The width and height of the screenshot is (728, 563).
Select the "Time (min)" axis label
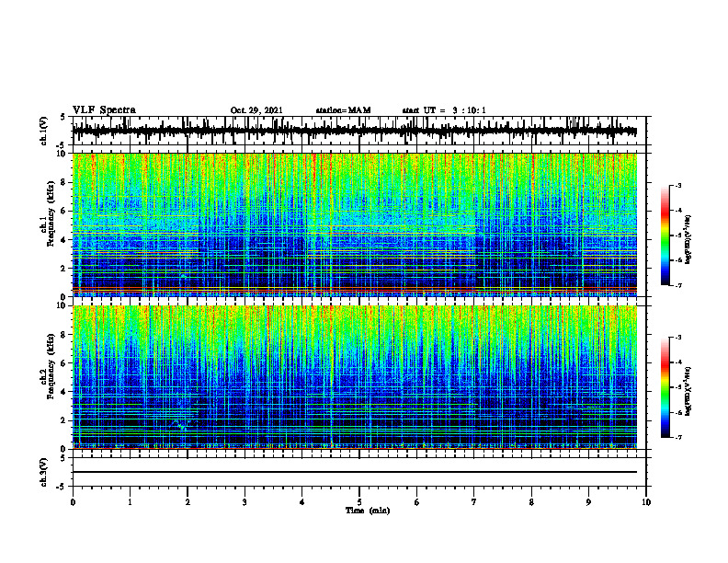(x=368, y=511)
